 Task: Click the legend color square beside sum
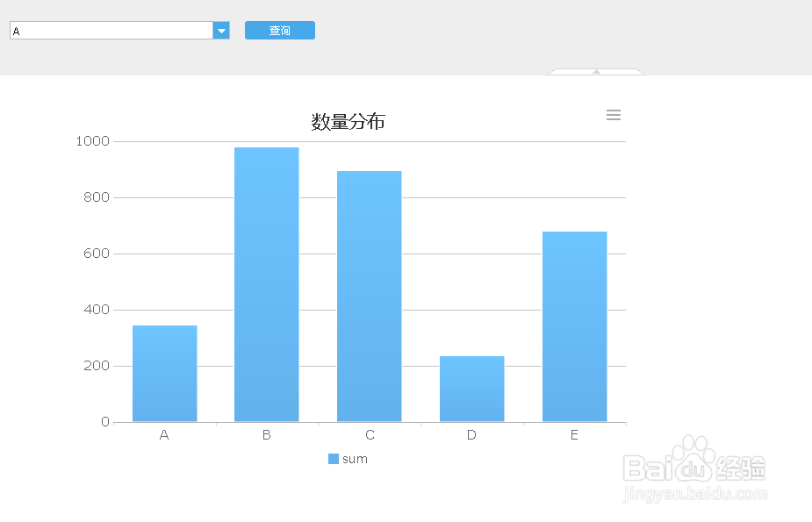click(x=332, y=458)
